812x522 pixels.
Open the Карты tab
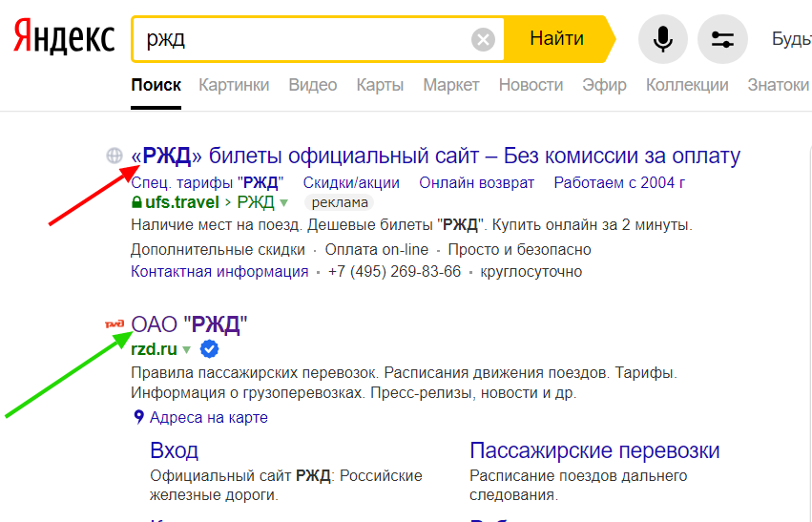point(380,85)
